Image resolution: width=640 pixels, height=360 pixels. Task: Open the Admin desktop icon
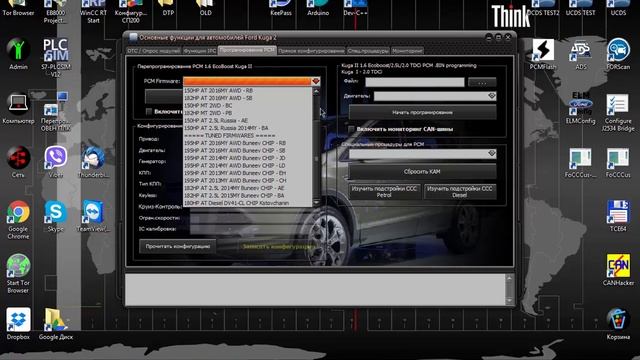18,54
